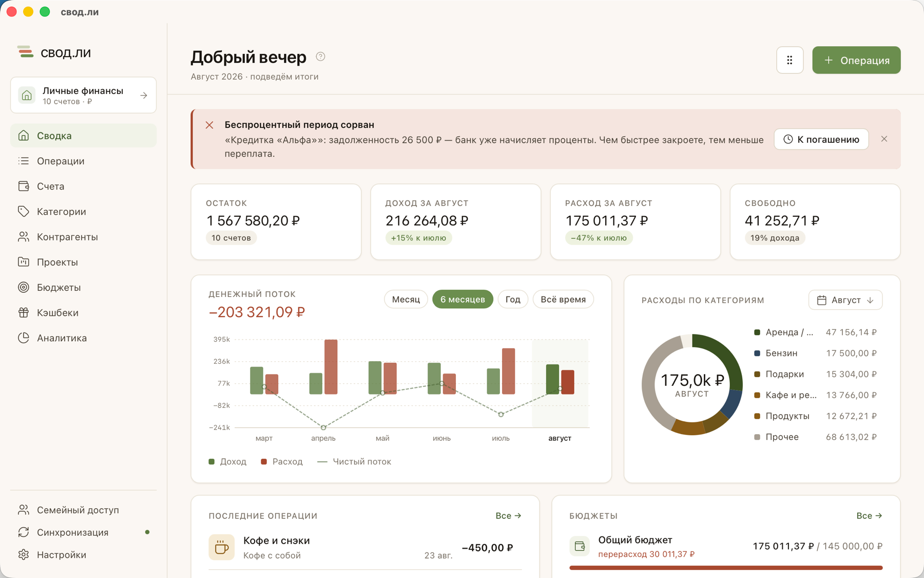This screenshot has height=578, width=924.
Task: Click the перерасход 30 011,37 ₽ text
Action: click(646, 554)
